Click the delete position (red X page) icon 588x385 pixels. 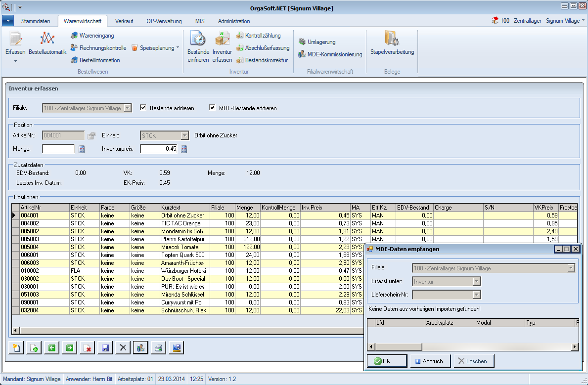click(87, 348)
